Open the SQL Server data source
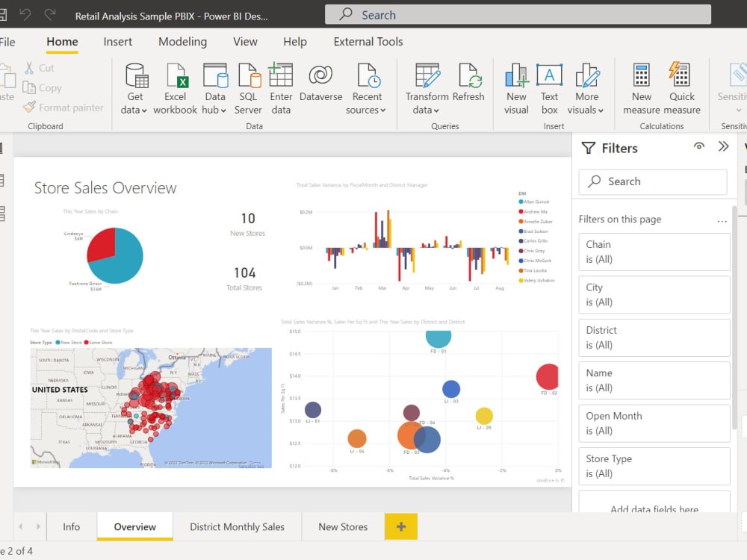The height and width of the screenshot is (560, 747). (248, 76)
